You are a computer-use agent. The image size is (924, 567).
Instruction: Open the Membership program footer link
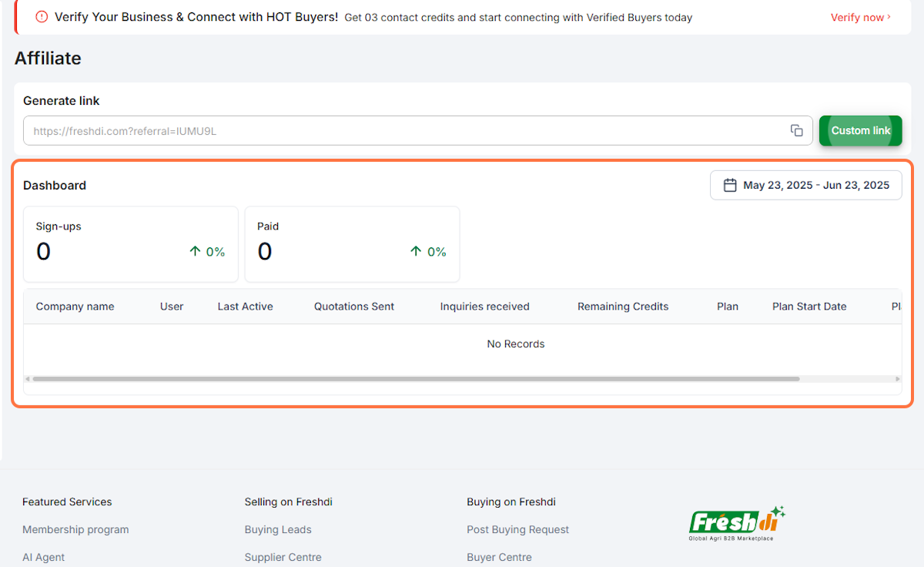75,529
